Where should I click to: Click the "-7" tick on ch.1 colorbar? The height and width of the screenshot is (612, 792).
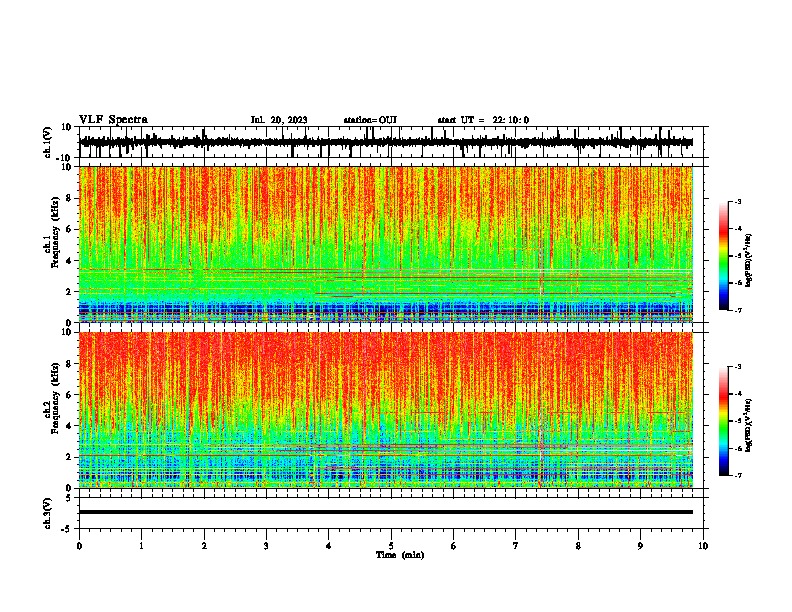coord(737,310)
